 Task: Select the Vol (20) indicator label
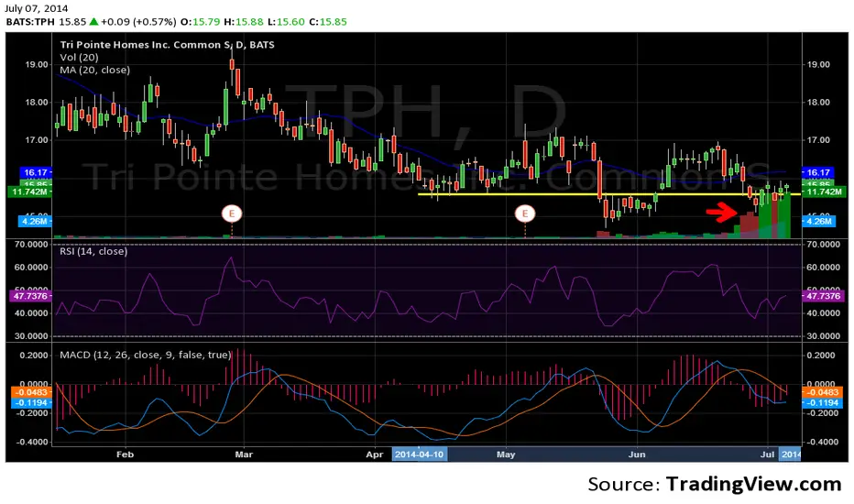coord(79,57)
